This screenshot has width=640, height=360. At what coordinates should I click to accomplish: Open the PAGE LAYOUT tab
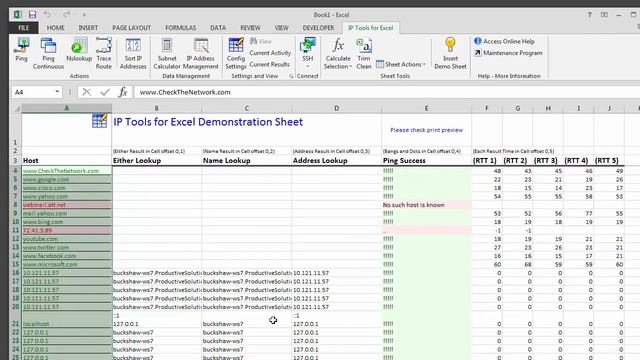(x=131, y=28)
